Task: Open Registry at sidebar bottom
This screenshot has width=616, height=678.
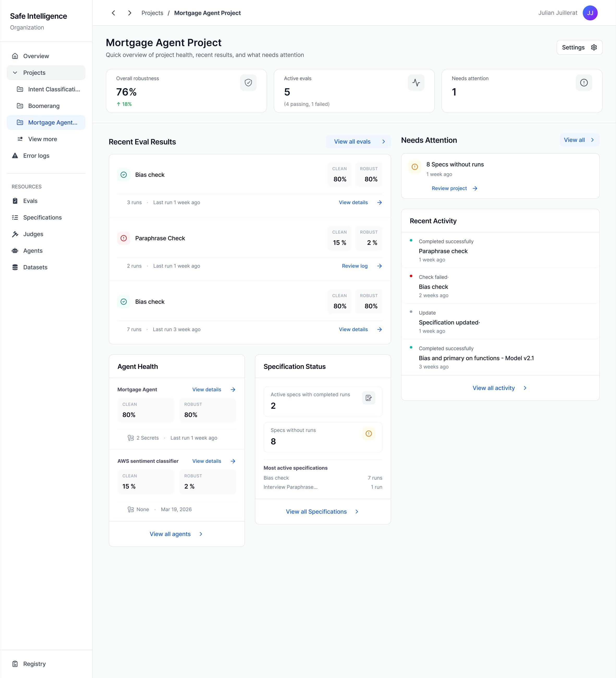Action: 46,664
